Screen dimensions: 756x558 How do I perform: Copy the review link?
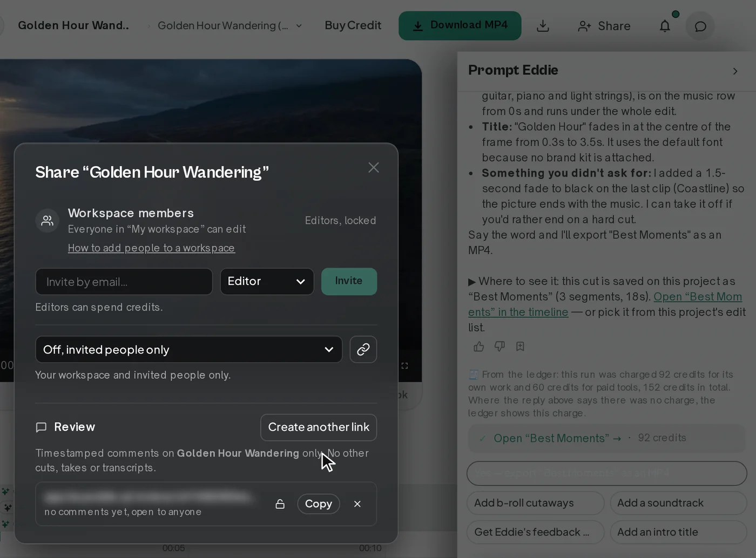318,503
